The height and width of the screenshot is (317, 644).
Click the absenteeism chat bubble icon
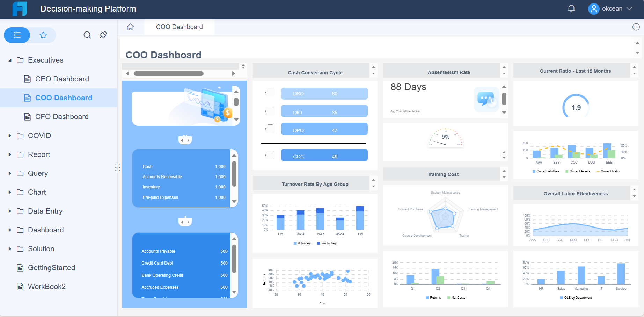(x=487, y=99)
